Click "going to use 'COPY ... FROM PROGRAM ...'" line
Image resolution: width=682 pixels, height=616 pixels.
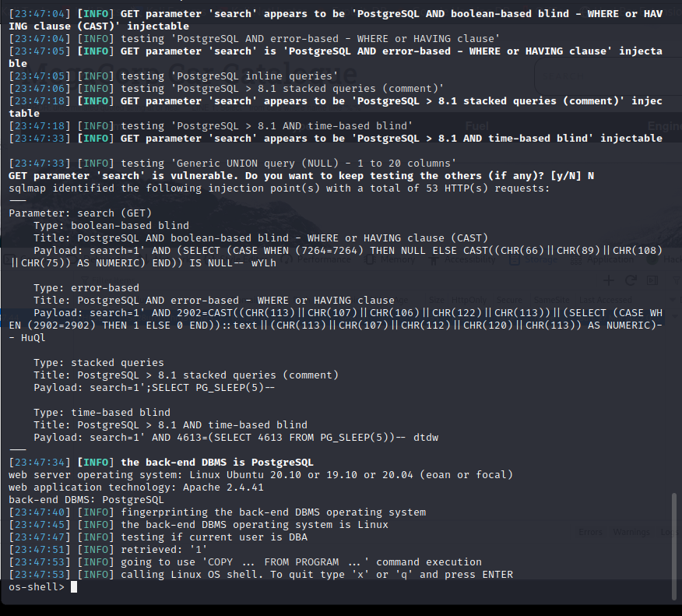click(245, 562)
